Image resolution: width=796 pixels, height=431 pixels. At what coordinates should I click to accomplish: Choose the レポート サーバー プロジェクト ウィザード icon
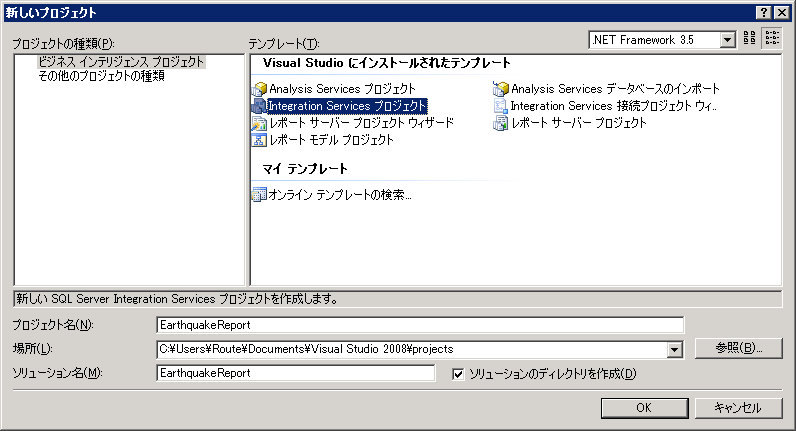point(259,123)
